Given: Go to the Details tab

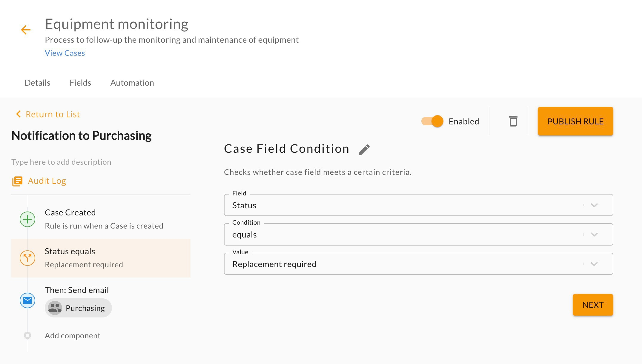Looking at the screenshot, I should (x=37, y=83).
